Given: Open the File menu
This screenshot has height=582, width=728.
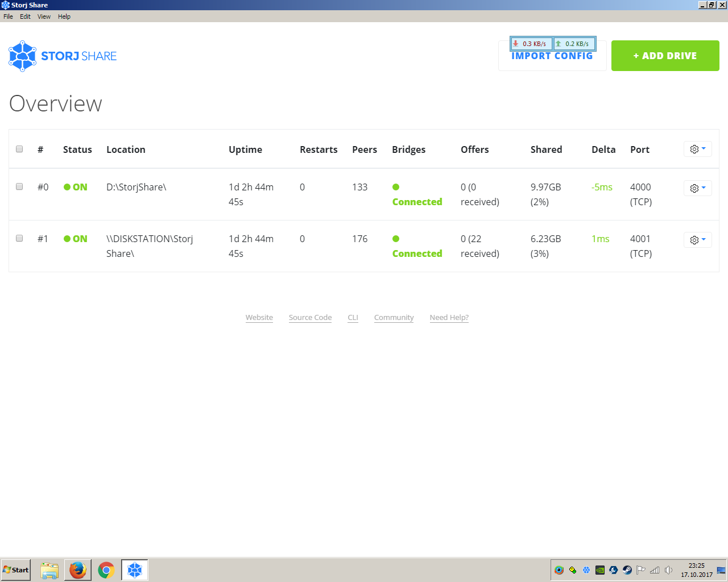Looking at the screenshot, I should 8,16.
